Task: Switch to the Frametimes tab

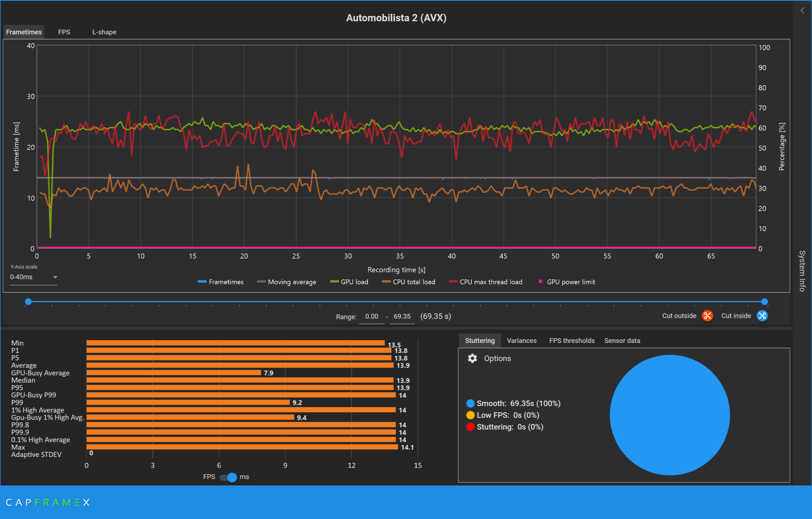Action: [x=24, y=32]
